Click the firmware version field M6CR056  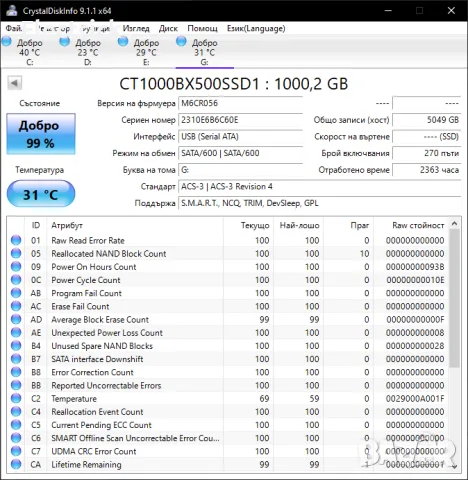coord(240,103)
